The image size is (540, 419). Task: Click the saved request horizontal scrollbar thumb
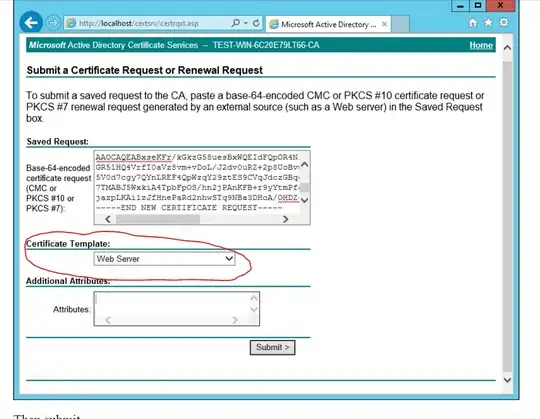[158, 219]
